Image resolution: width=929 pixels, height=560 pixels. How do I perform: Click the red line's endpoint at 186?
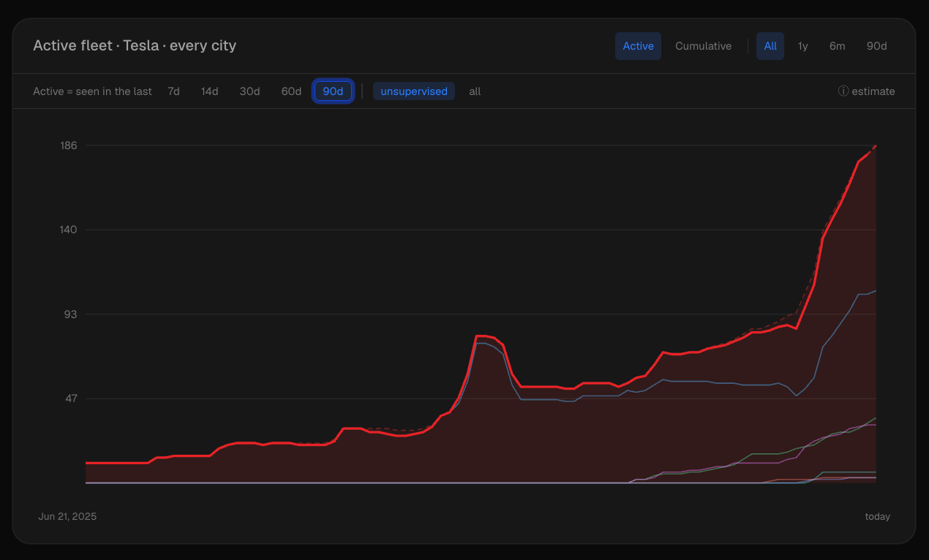[x=876, y=146]
